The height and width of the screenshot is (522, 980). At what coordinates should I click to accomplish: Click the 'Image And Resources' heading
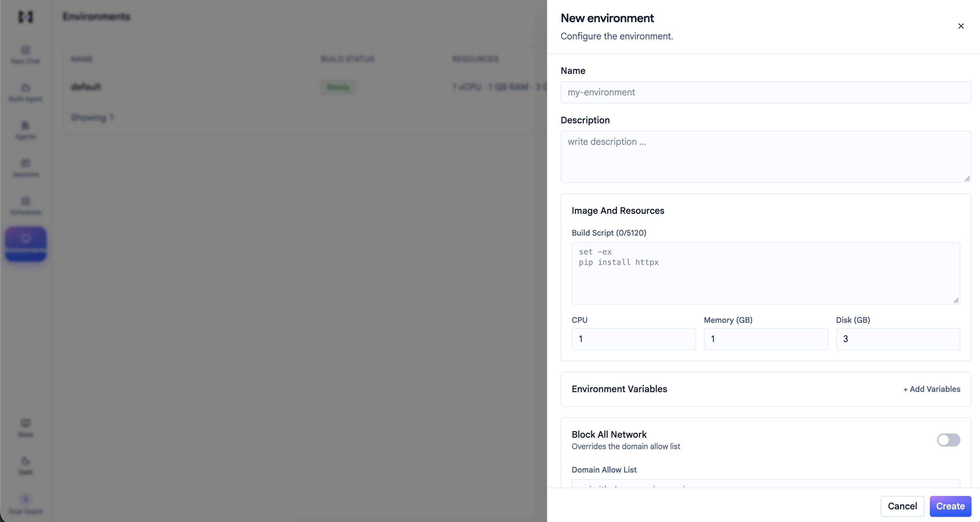[x=618, y=211]
